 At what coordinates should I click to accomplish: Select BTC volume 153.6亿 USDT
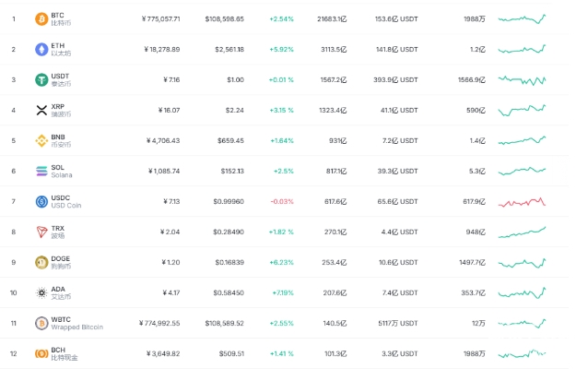tap(396, 18)
